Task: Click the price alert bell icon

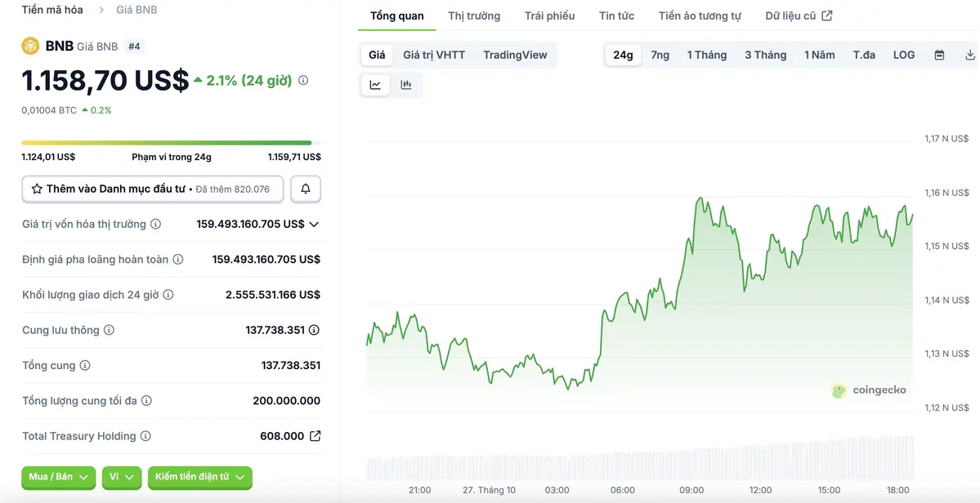Action: coord(306,189)
